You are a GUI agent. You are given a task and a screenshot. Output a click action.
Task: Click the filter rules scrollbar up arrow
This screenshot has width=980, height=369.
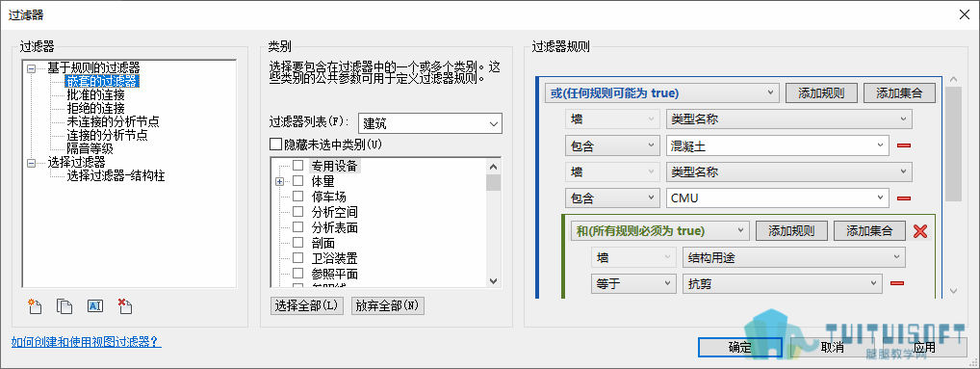pyautogui.click(x=953, y=80)
